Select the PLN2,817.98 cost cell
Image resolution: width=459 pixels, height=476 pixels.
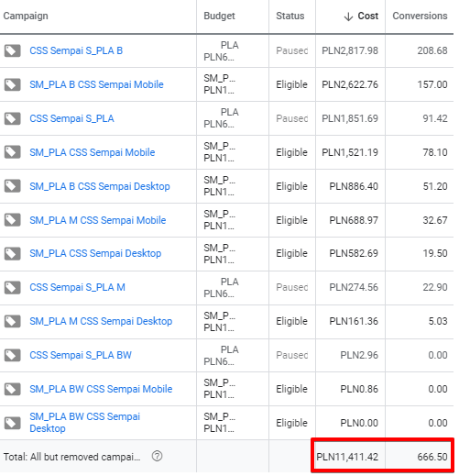[350, 50]
